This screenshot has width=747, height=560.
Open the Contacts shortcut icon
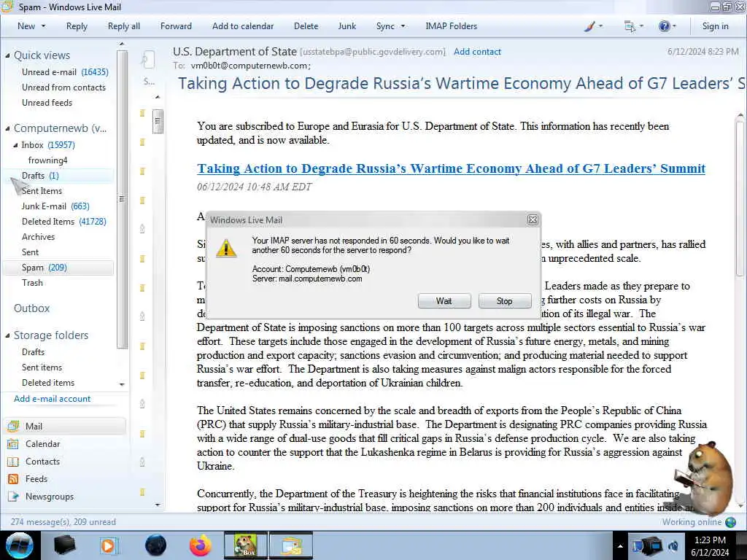13,462
